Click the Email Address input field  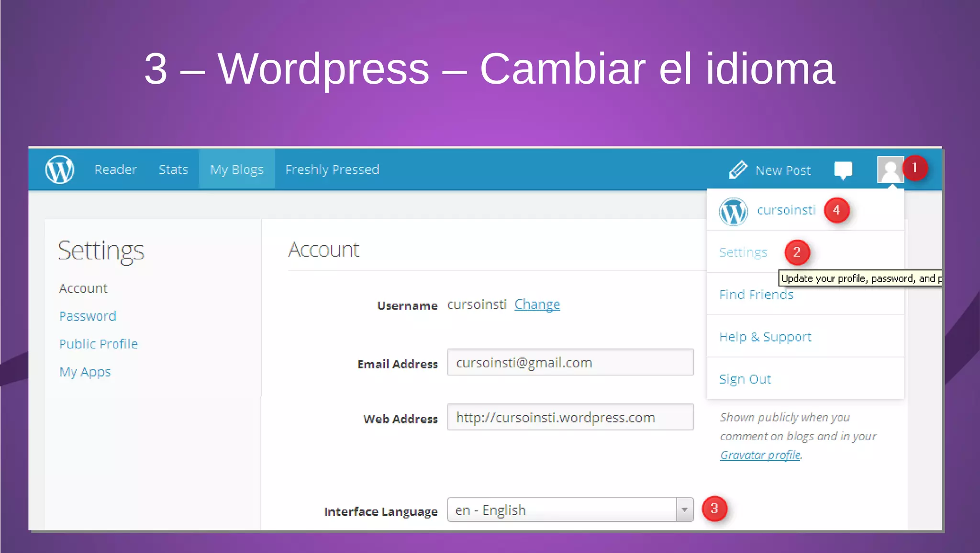(570, 362)
